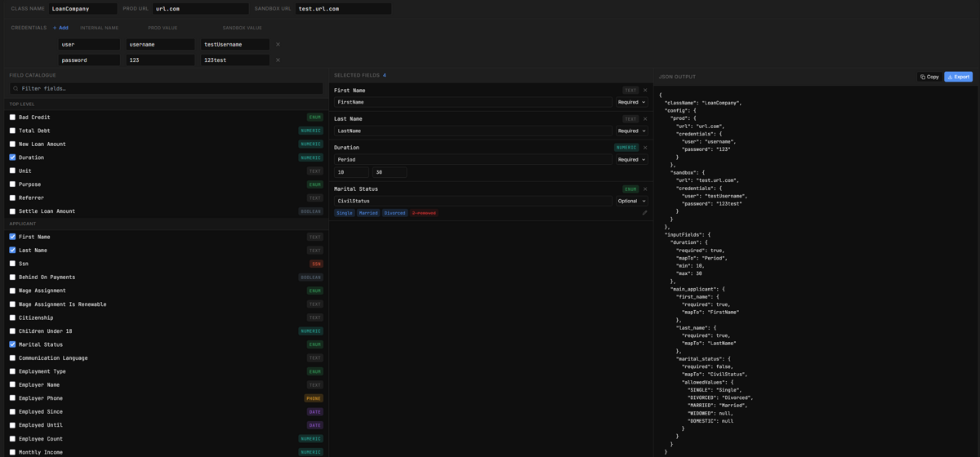Click Duration minimum value 10 input

pos(351,172)
